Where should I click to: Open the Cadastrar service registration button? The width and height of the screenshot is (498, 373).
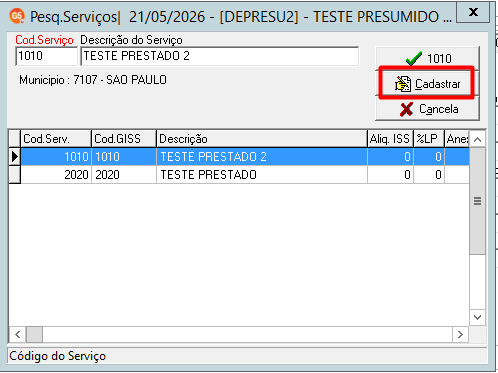click(428, 83)
